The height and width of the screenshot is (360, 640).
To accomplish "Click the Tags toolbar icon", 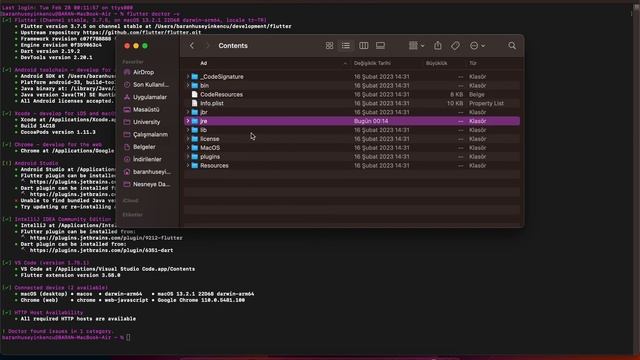I will pyautogui.click(x=455, y=46).
